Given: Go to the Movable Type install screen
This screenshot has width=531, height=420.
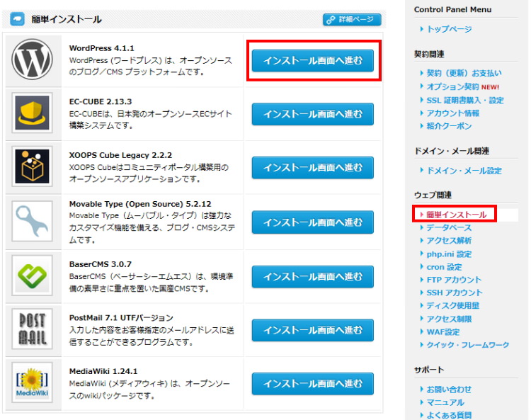Looking at the screenshot, I should [x=312, y=222].
